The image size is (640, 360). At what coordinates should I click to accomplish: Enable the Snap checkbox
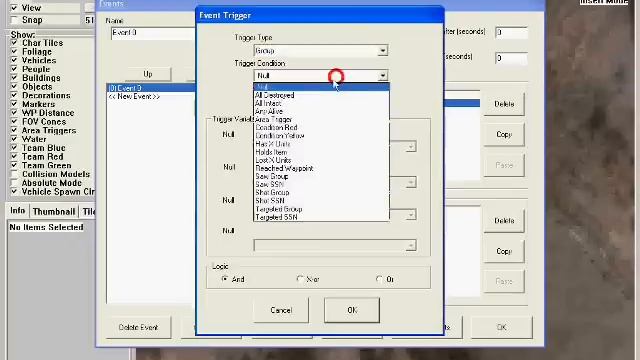click(x=14, y=20)
